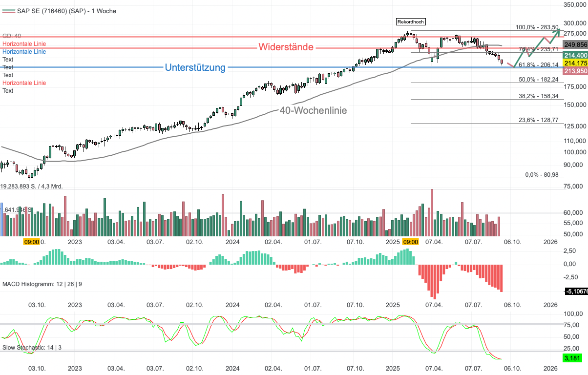Select the red Widerstände label
588x375 pixels.
click(286, 47)
